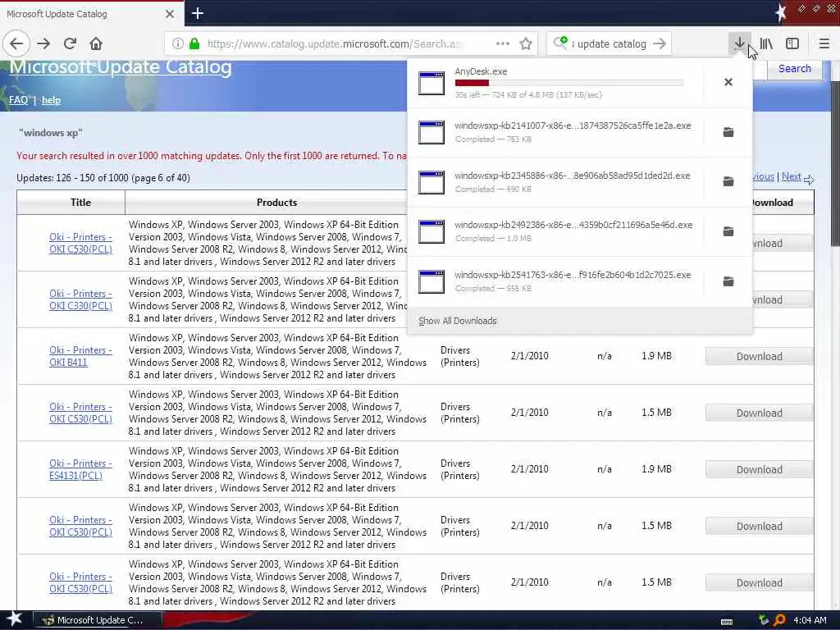Open the FAQ link
The height and width of the screenshot is (630, 840).
(18, 100)
